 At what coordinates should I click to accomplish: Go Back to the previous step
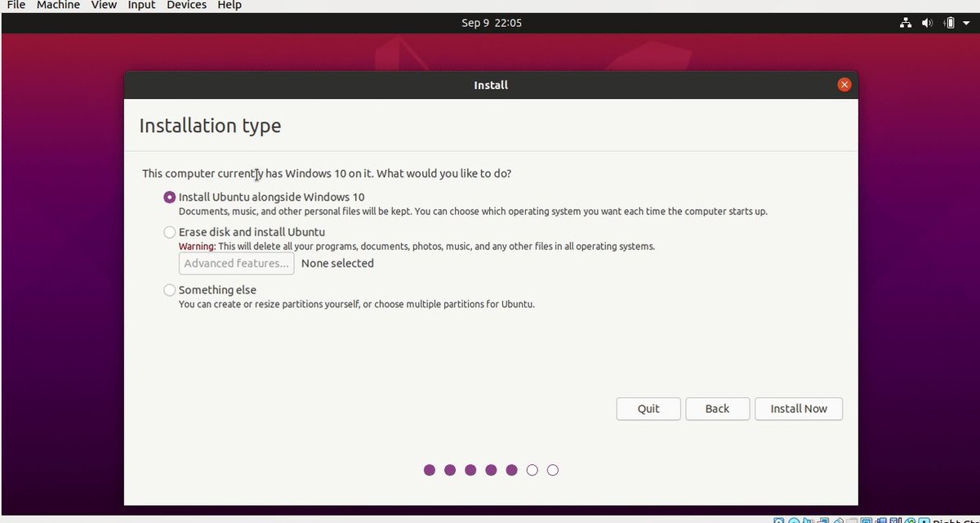pyautogui.click(x=717, y=409)
